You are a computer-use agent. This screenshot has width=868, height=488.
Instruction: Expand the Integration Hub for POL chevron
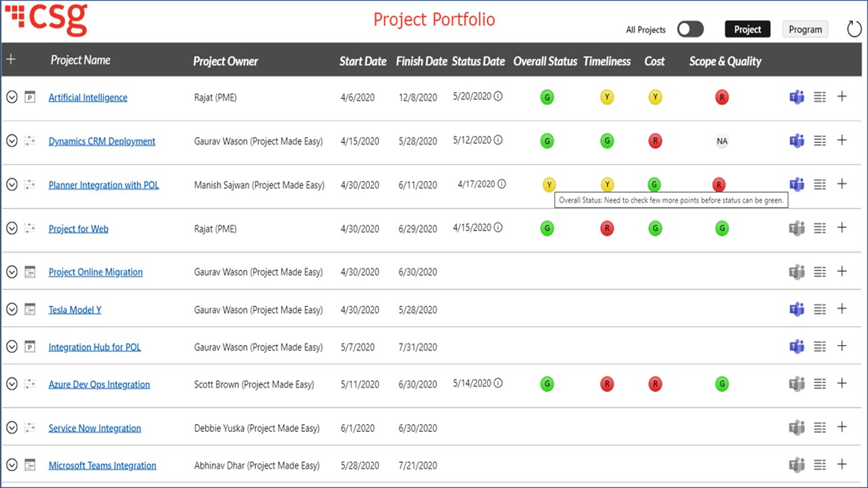tap(12, 346)
